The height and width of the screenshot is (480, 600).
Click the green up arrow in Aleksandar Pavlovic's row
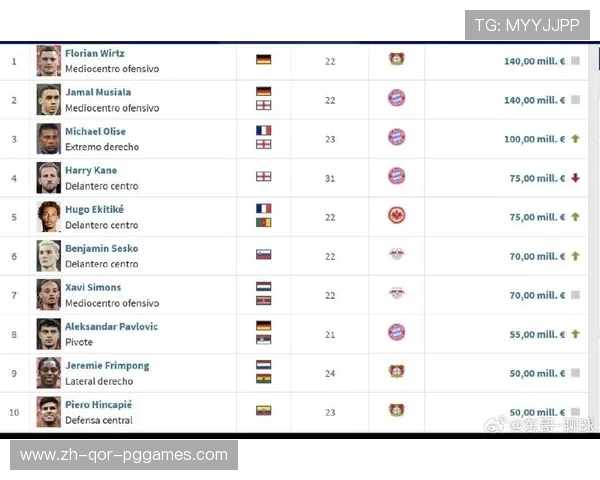(575, 334)
